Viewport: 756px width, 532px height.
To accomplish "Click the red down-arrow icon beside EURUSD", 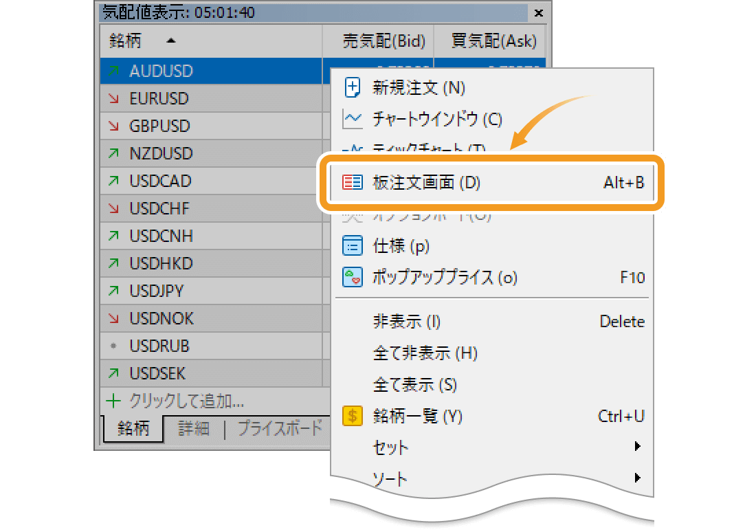I will click(113, 98).
